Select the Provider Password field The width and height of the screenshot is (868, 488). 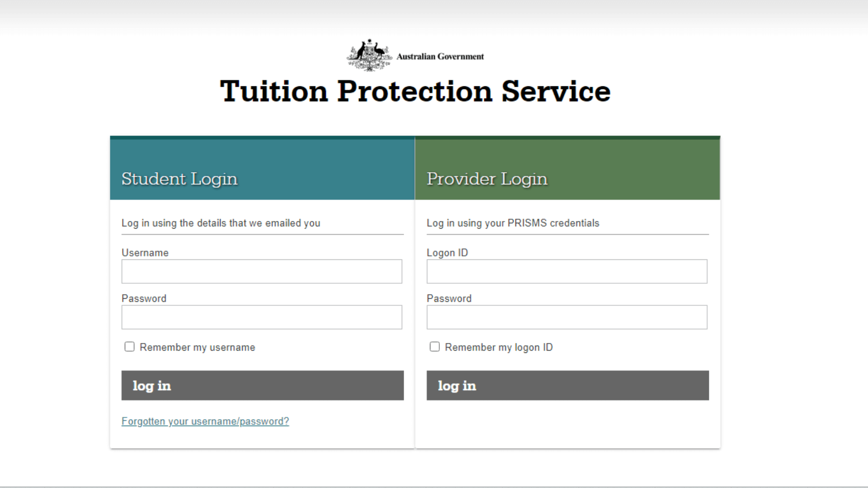pyautogui.click(x=566, y=317)
